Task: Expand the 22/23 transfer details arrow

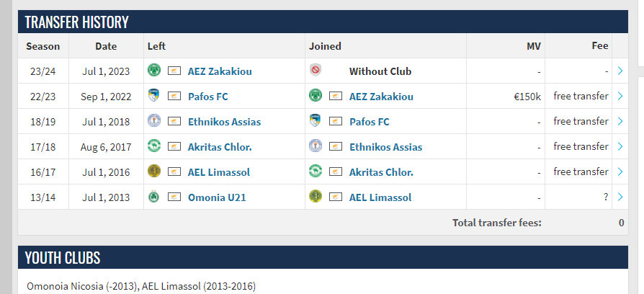Action: click(x=620, y=96)
